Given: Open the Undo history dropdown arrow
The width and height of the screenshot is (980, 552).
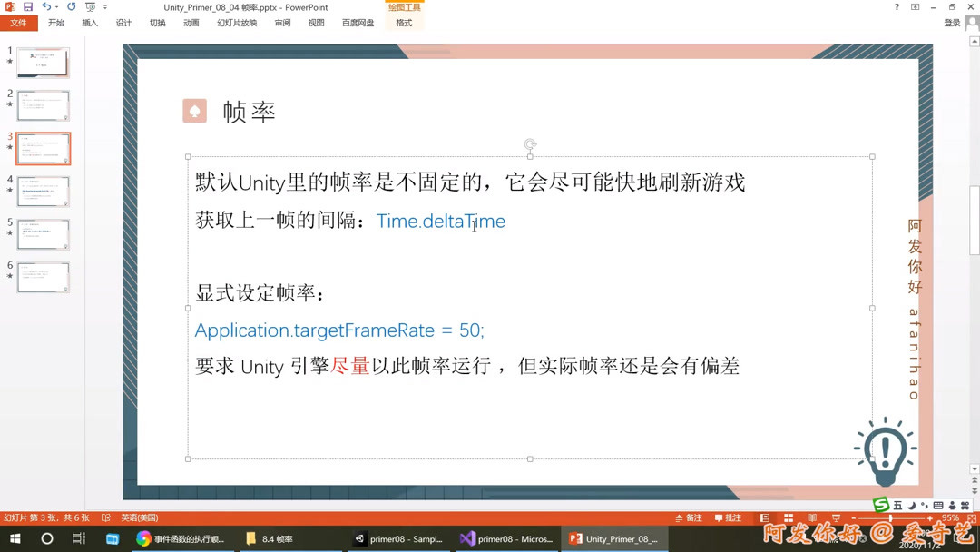Looking at the screenshot, I should (56, 7).
